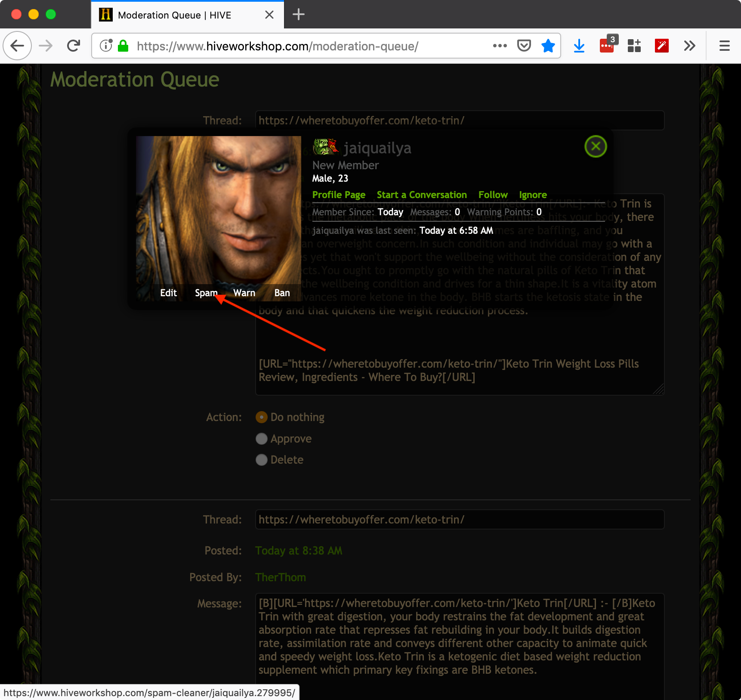This screenshot has width=741, height=700.
Task: Expand the toolbar overflow chevrons
Action: (x=689, y=46)
